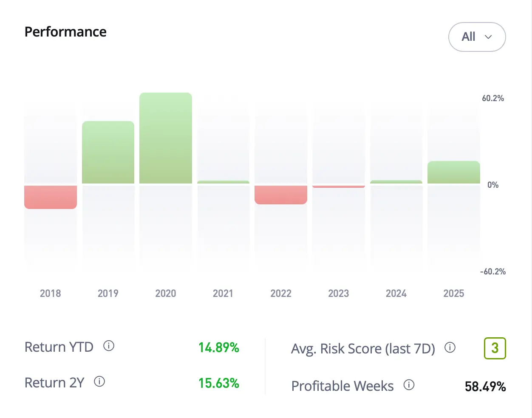The image size is (532, 418).
Task: Click the 2018 negative red bar
Action: (51, 197)
